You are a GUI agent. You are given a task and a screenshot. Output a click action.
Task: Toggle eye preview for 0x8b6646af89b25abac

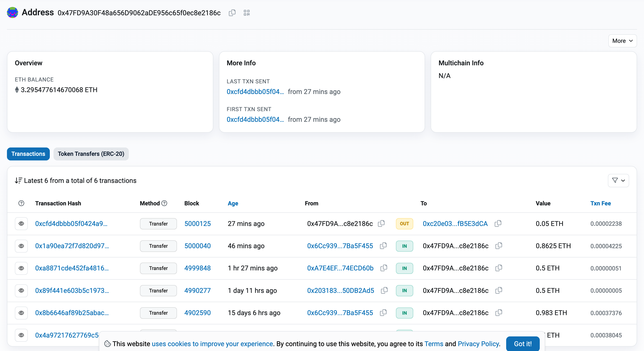click(21, 313)
